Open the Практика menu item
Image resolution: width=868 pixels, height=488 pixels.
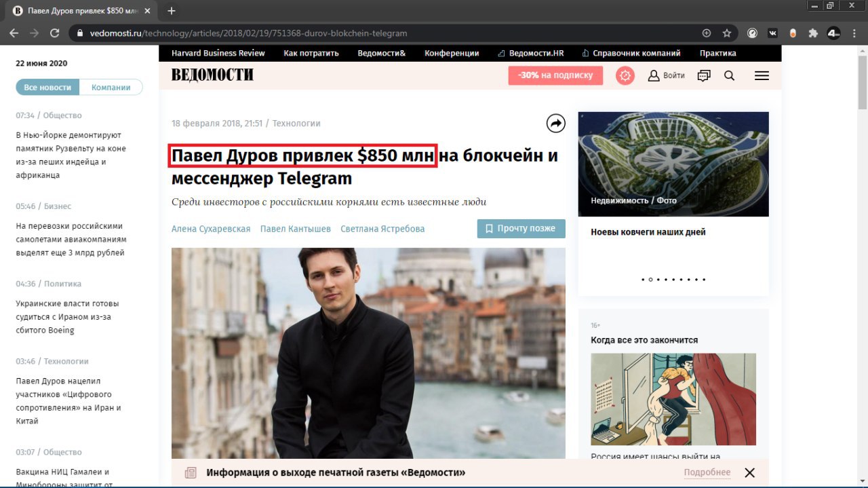(718, 53)
